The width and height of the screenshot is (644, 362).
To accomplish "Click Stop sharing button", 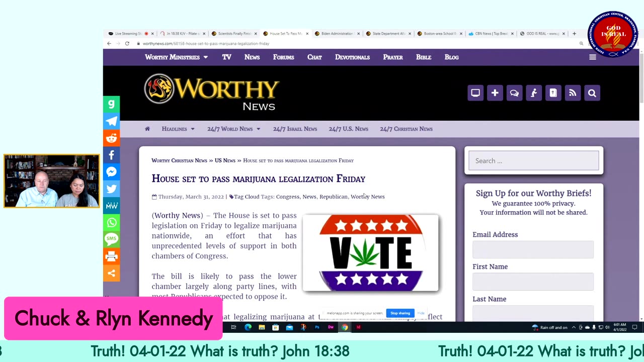I will pos(400,313).
